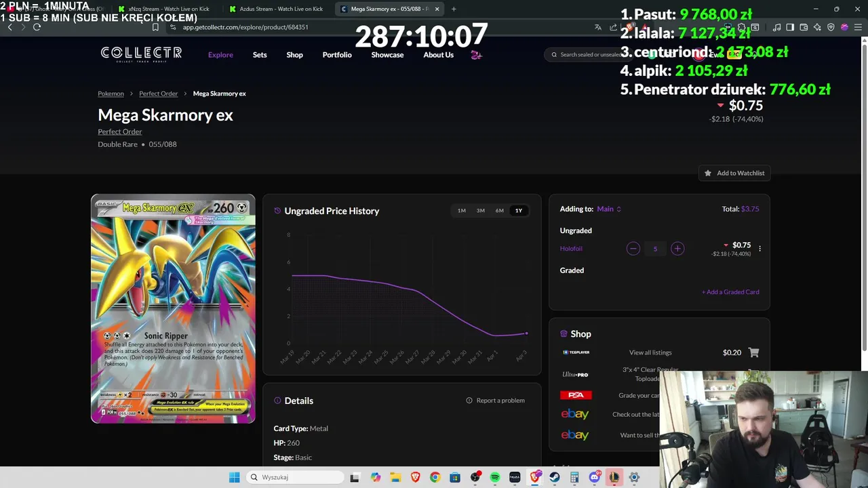
Task: Click the Collectr logo
Action: [x=141, y=54]
